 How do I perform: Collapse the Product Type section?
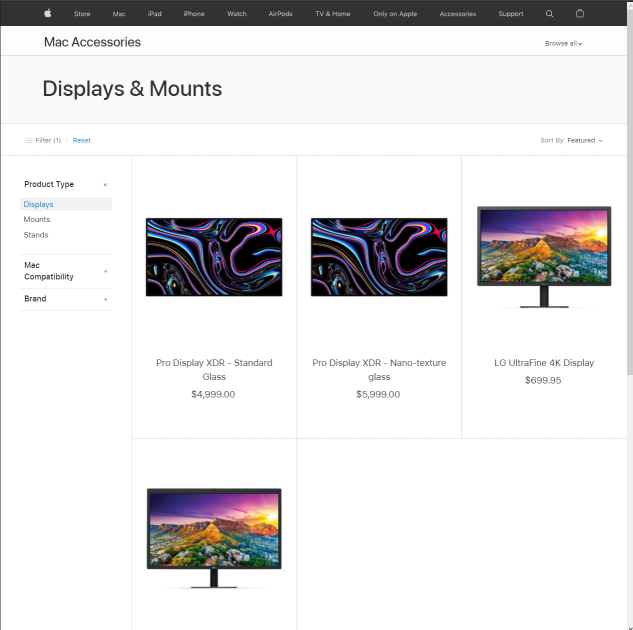(x=105, y=185)
